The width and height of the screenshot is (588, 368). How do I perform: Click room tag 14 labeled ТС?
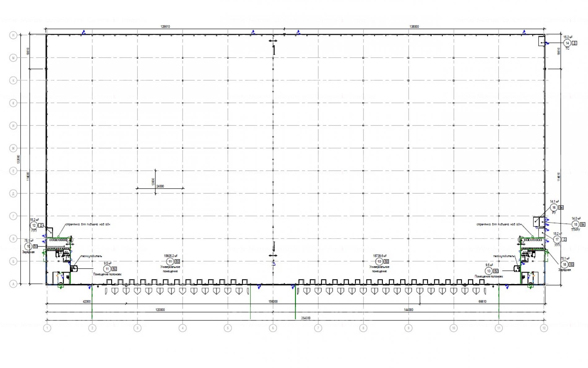[x=567, y=43]
